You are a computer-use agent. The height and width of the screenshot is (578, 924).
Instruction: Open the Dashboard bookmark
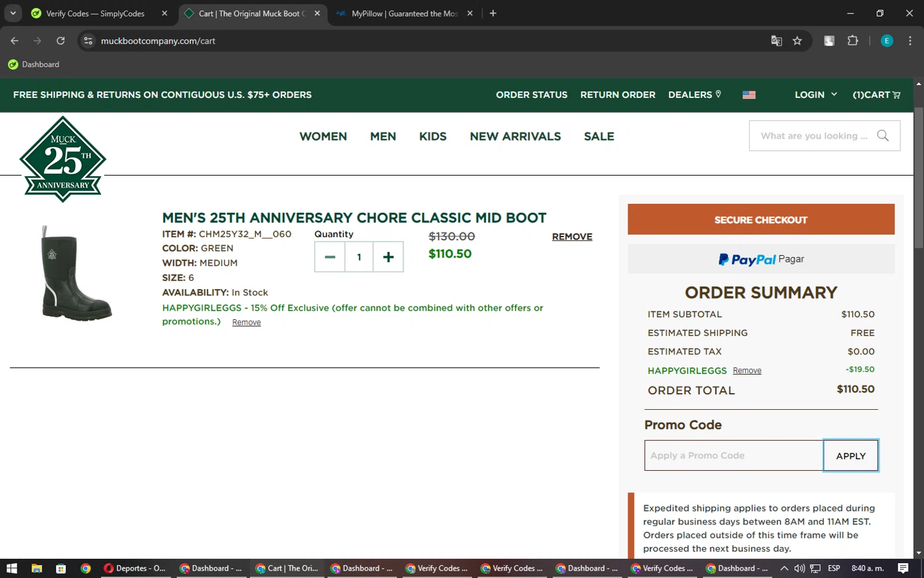tap(34, 64)
